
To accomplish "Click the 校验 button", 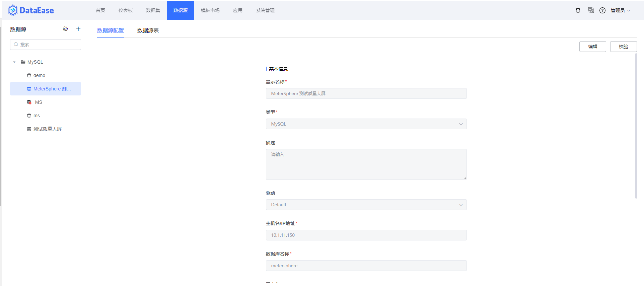I will point(623,47).
